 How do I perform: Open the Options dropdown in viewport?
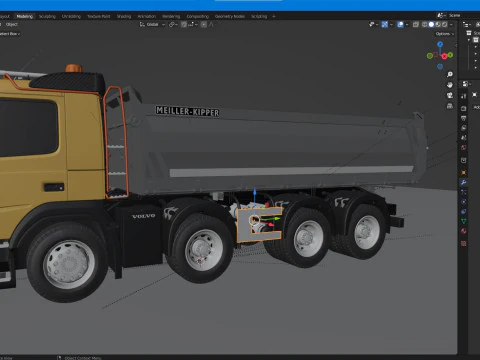pos(445,34)
